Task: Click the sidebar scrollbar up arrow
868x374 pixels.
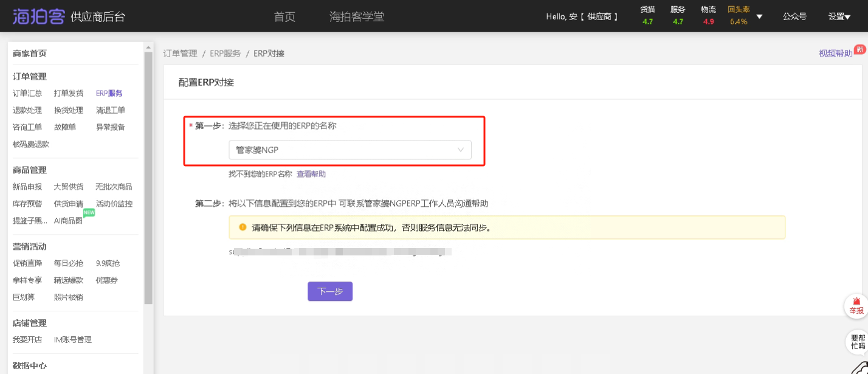Action: point(148,46)
